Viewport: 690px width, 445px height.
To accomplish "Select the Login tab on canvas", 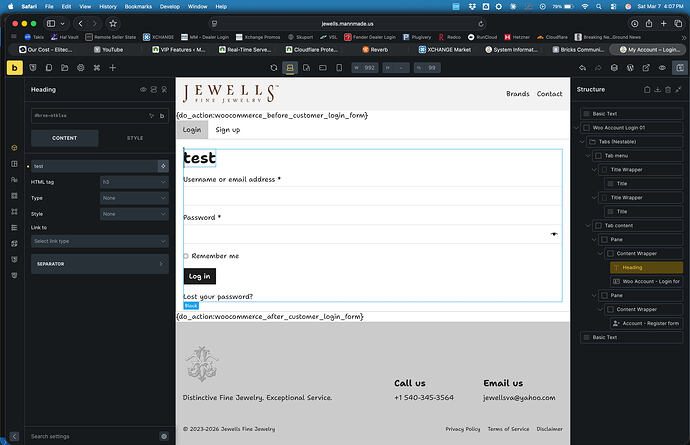I will click(x=192, y=130).
